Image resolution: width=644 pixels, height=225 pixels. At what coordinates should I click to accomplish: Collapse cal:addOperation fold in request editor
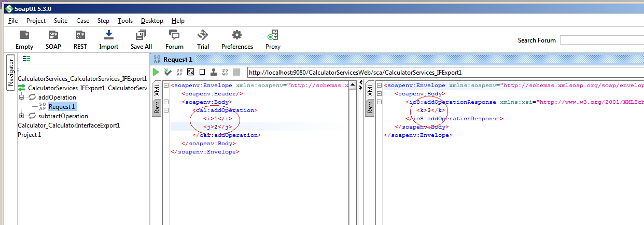click(165, 110)
